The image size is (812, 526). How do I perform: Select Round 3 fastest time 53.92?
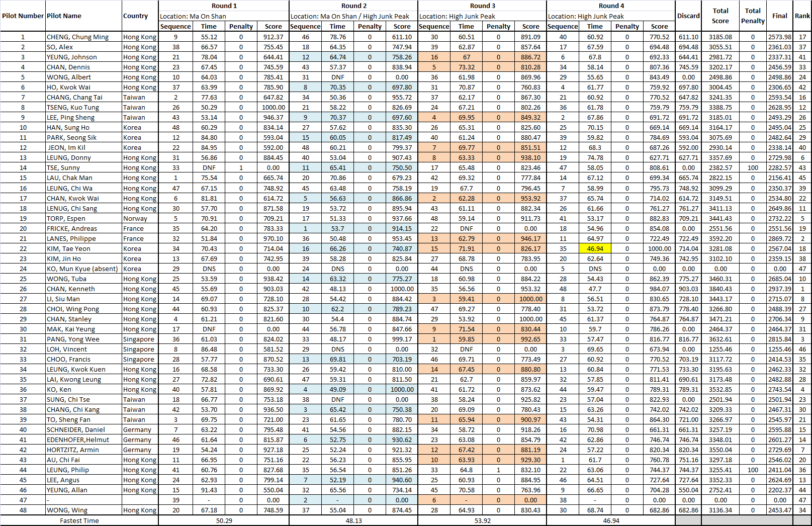[482, 521]
